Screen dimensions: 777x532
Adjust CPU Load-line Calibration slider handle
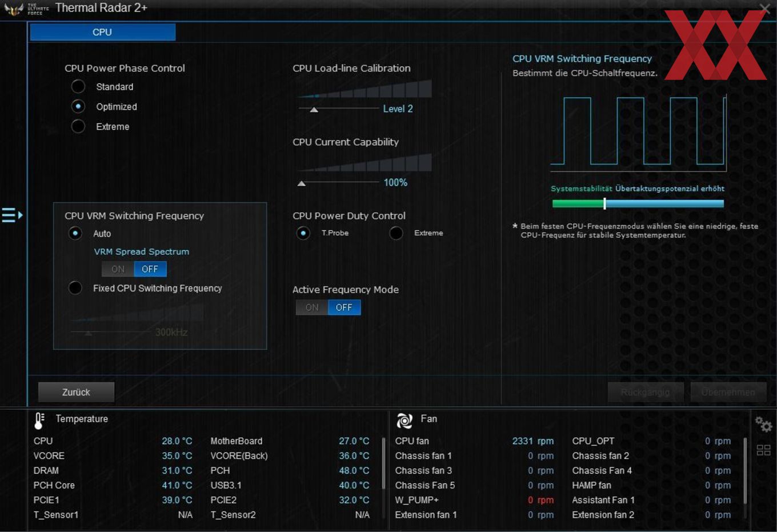(314, 109)
